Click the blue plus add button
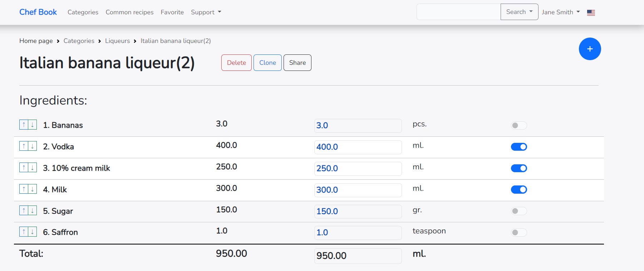The height and width of the screenshot is (271, 644). [x=590, y=49]
